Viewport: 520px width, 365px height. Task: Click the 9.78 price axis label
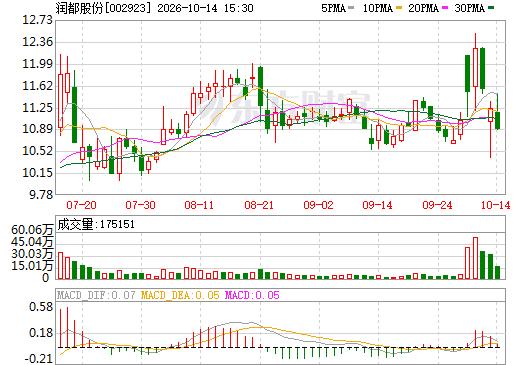click(41, 195)
